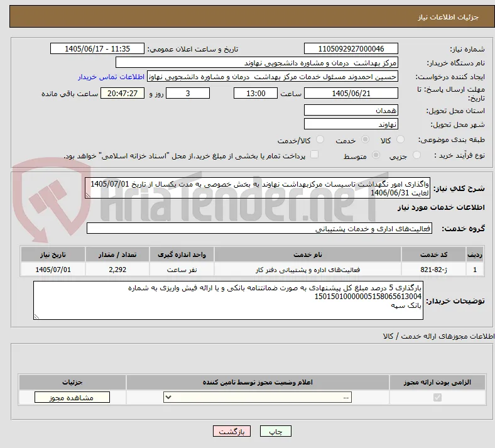The width and height of the screenshot is (495, 448).
Task: Click the province field همدان
Action: tap(351, 110)
